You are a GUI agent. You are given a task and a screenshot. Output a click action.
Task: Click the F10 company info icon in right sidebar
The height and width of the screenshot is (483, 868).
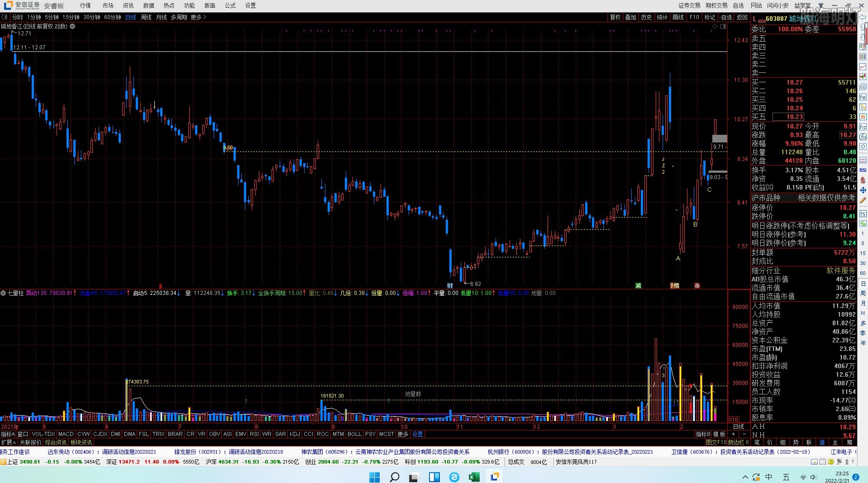(863, 98)
